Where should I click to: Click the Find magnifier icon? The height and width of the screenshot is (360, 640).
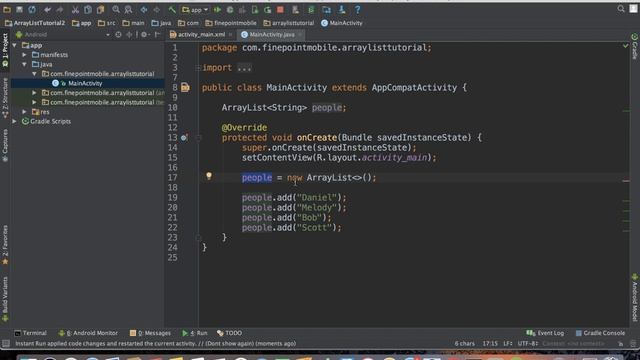tap(116, 9)
